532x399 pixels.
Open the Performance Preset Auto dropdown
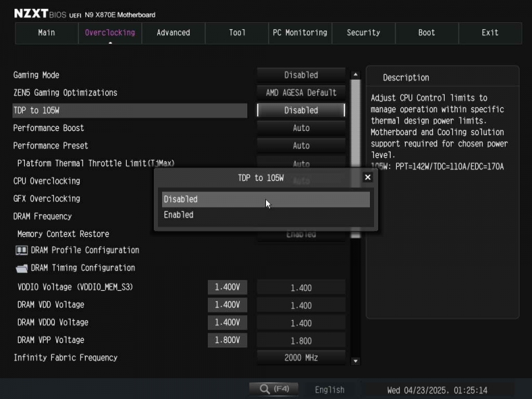click(301, 145)
